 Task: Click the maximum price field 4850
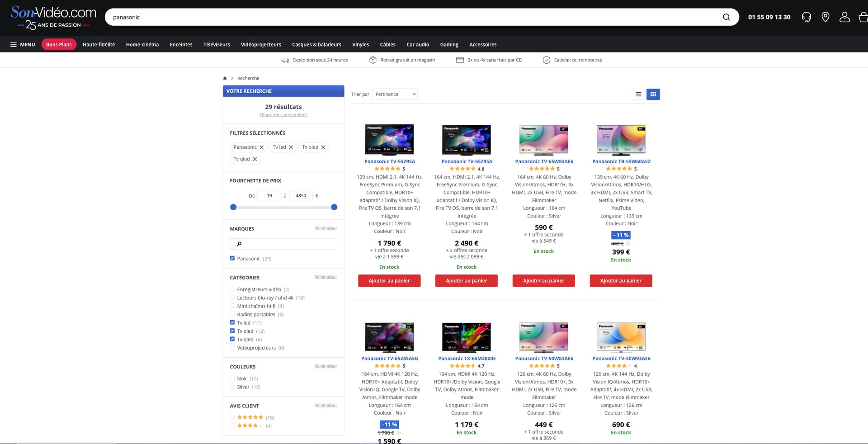pos(301,196)
